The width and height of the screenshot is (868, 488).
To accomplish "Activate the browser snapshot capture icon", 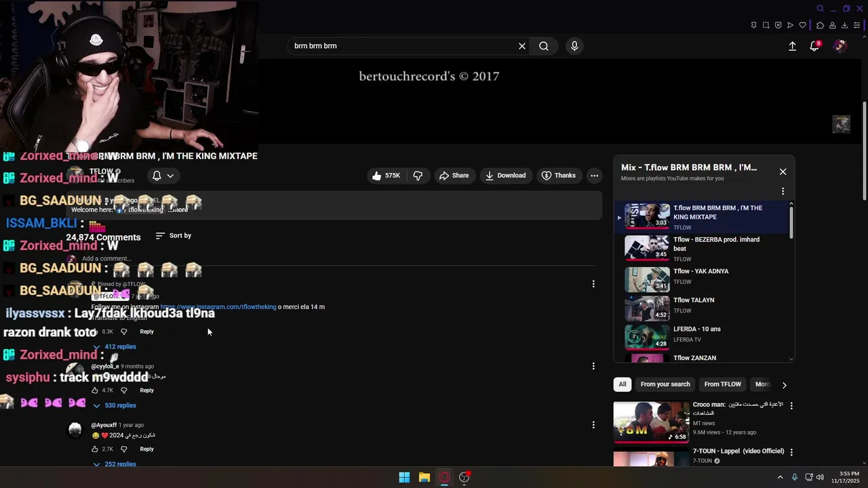I will click(766, 25).
